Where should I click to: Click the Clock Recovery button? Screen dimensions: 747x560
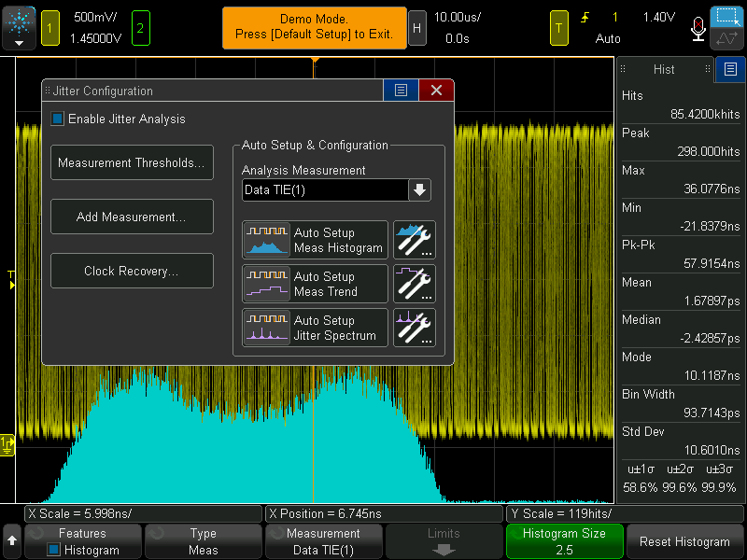tap(132, 271)
